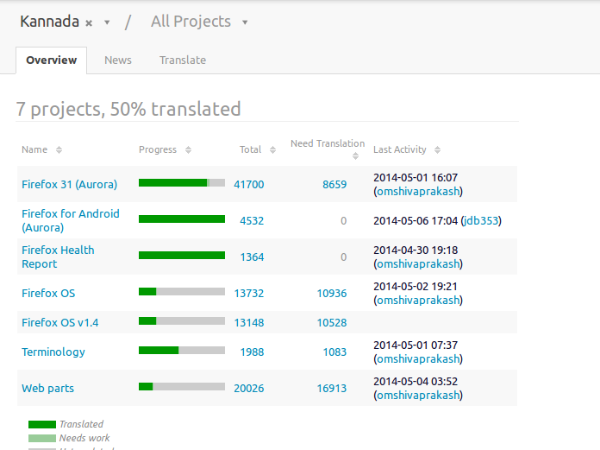Open the Firefox 31 (Aurora) project

click(69, 184)
